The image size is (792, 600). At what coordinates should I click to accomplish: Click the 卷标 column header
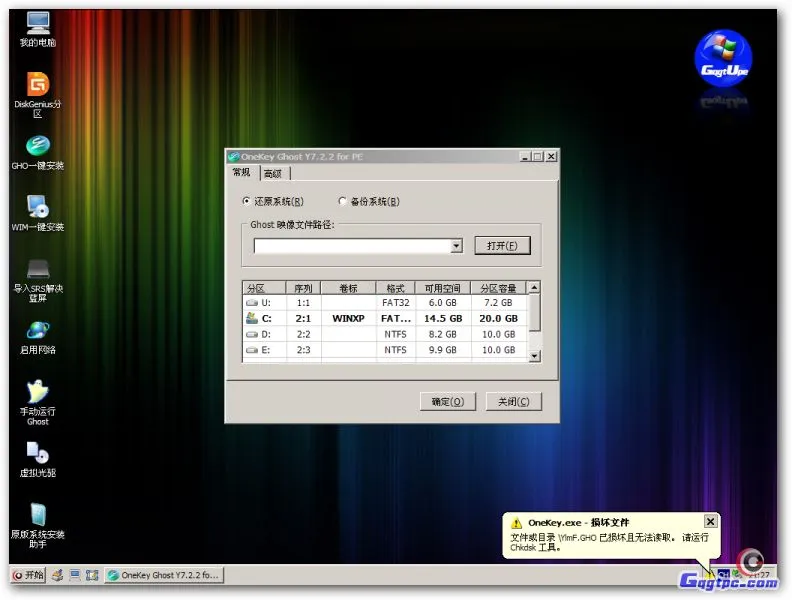[348, 288]
